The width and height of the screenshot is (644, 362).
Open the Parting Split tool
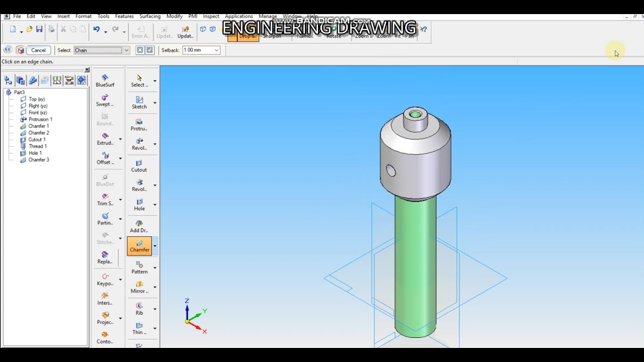tap(105, 219)
